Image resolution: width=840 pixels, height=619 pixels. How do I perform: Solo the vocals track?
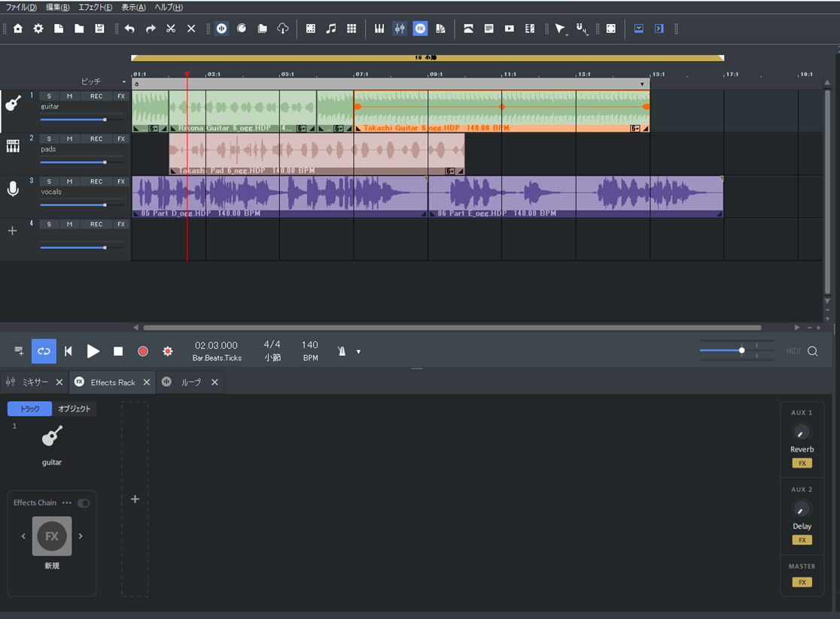(49, 182)
